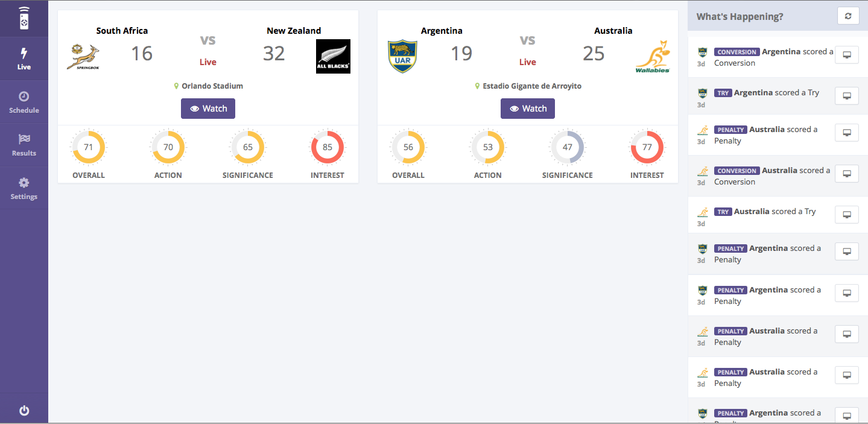Screen dimensions: 868x424
Task: Click the All Blacks team logo
Action: click(x=333, y=57)
